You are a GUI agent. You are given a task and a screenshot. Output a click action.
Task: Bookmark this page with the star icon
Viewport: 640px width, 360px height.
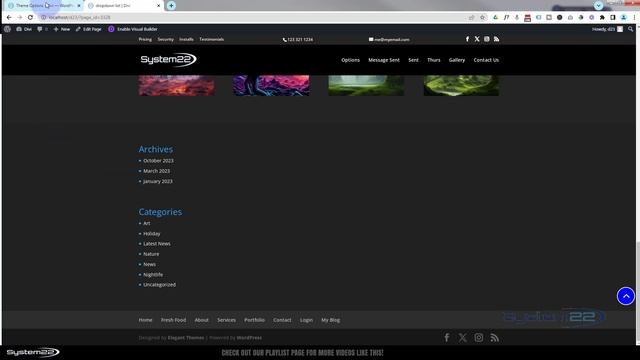coord(482,18)
